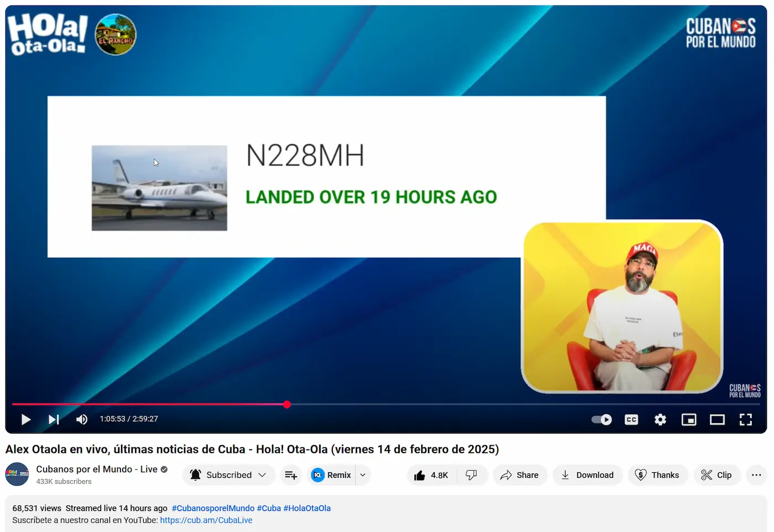Screen dimensions: 774x532
Task: Skip to the next video
Action: coord(54,420)
